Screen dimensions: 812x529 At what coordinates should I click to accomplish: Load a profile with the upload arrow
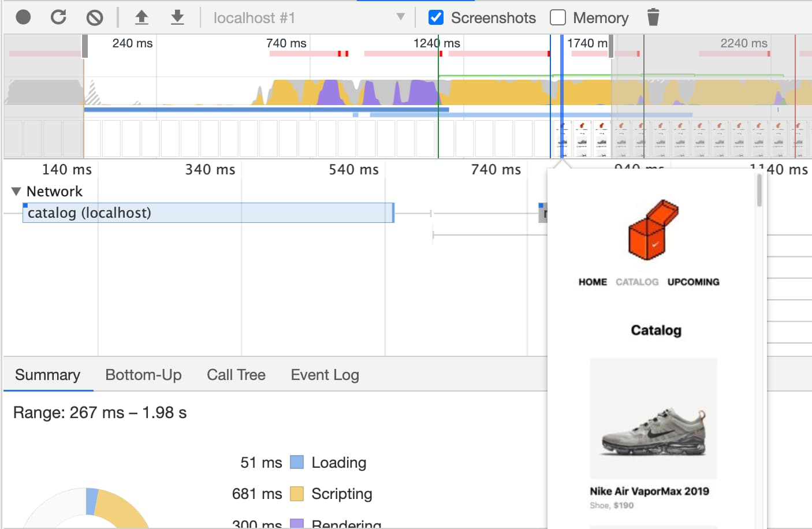[x=141, y=17]
